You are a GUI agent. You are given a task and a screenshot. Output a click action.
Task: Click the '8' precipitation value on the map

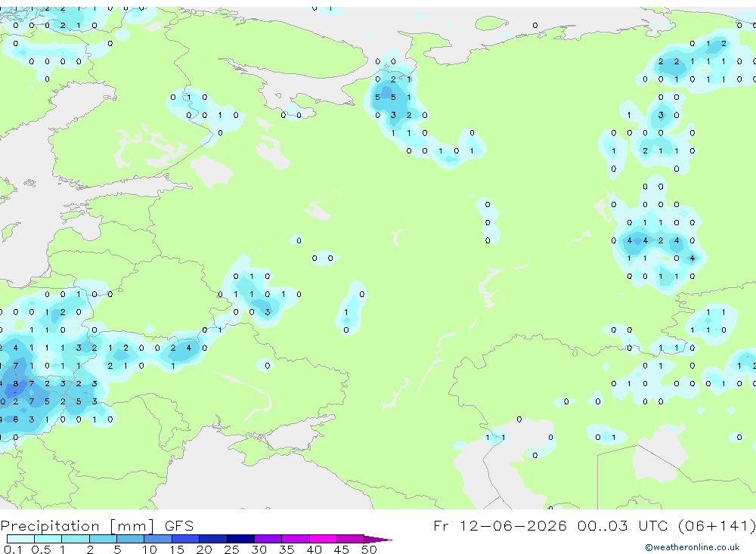[x=16, y=384]
